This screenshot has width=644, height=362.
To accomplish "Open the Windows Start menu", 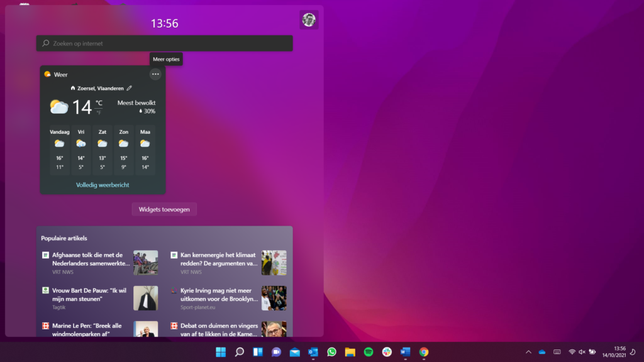I will coord(221,352).
